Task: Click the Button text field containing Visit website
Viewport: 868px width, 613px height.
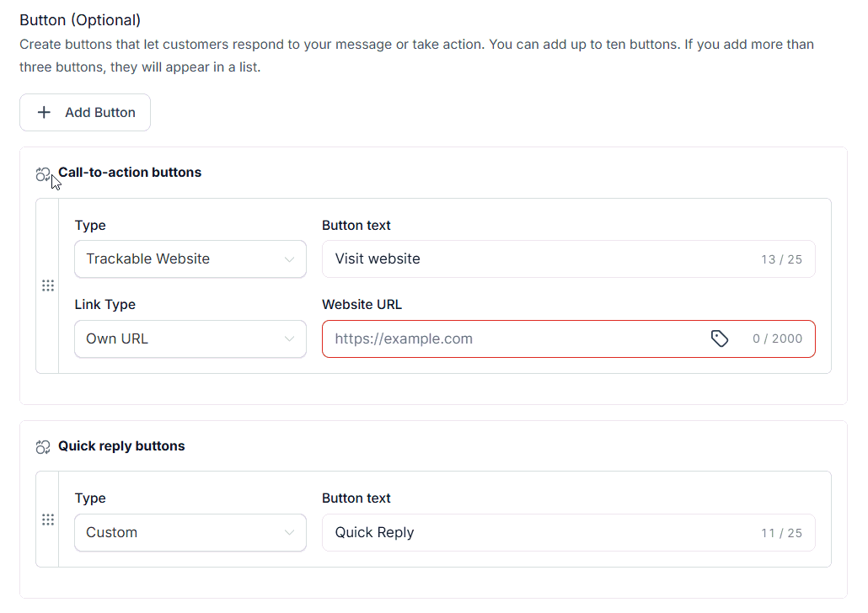Action: coord(506,259)
